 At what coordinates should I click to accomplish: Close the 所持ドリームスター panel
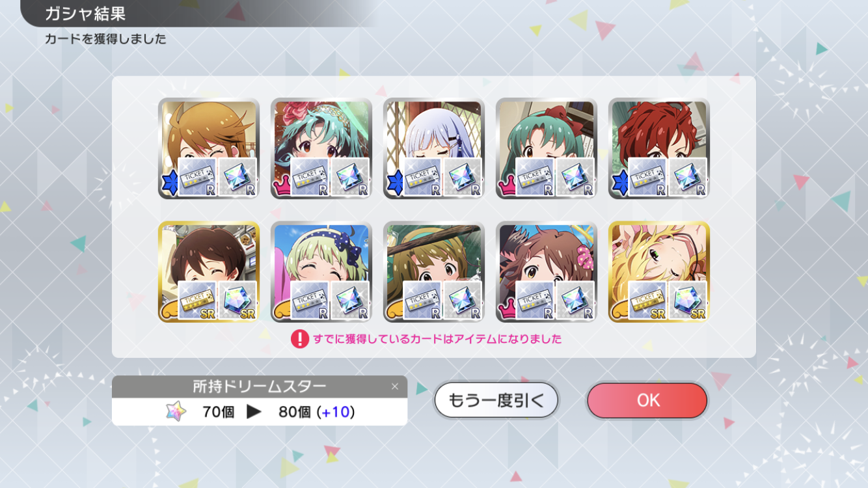394,386
